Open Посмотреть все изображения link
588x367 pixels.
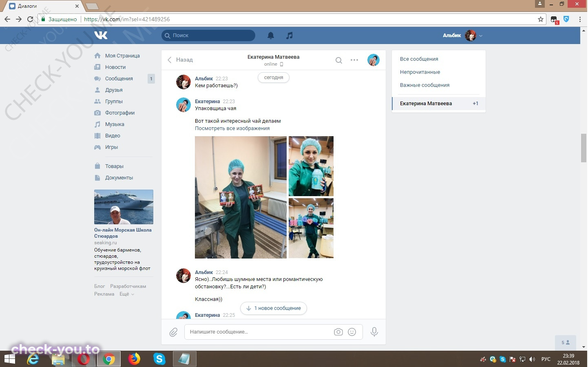[232, 128]
